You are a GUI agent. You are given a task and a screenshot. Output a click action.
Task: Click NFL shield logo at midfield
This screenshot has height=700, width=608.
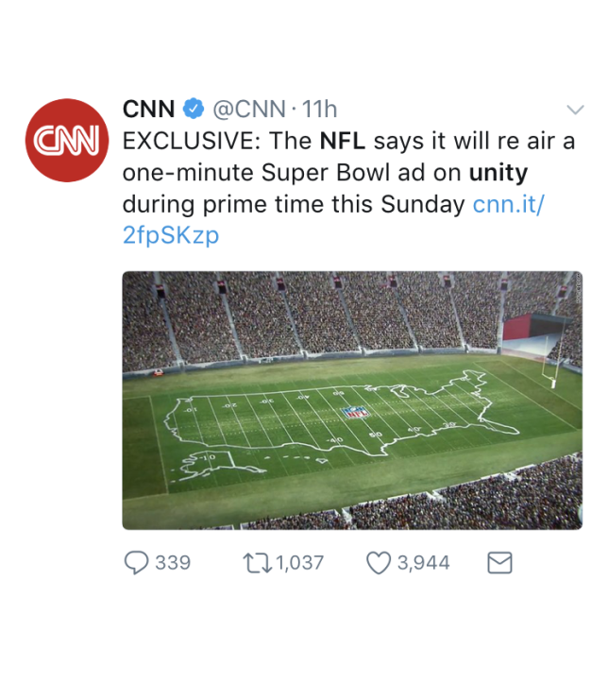(356, 412)
